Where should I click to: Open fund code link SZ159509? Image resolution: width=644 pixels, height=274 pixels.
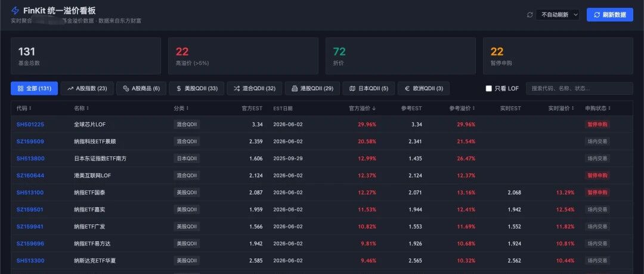pyautogui.click(x=30, y=141)
